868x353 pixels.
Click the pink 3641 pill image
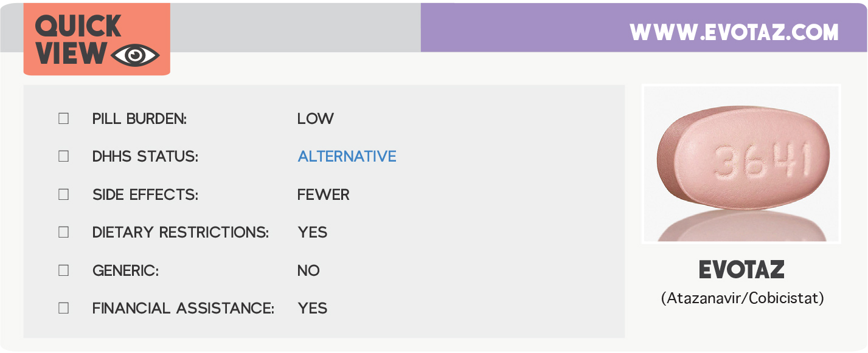click(x=742, y=163)
